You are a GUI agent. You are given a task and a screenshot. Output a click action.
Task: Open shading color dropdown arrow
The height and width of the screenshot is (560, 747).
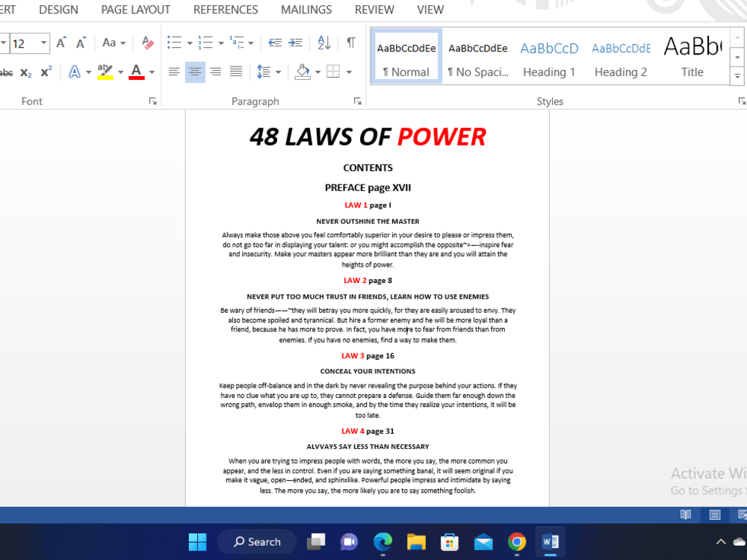(317, 72)
